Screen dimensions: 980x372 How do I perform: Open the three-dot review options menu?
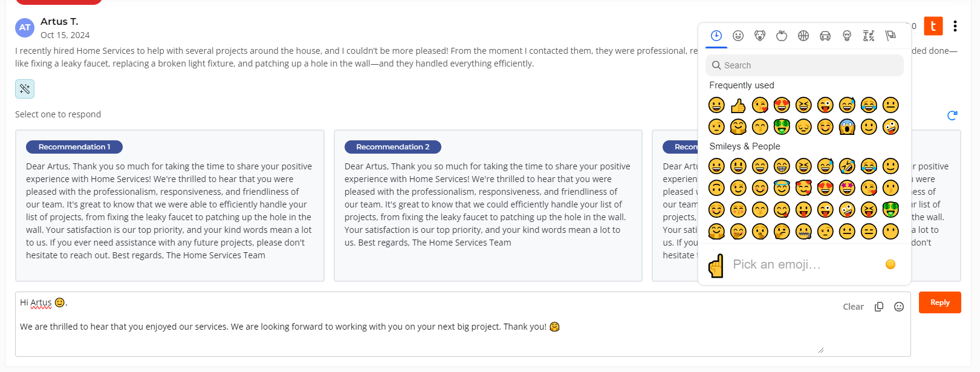pyautogui.click(x=955, y=26)
